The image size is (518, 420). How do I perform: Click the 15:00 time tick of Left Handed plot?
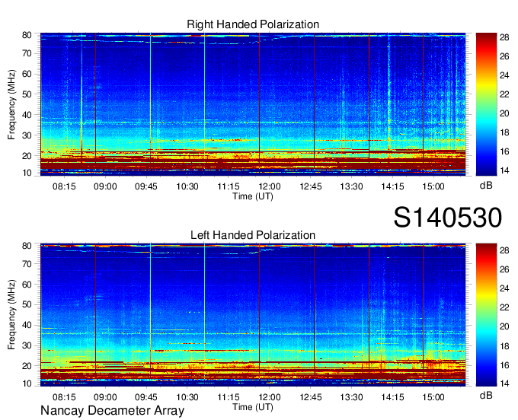coord(433,397)
